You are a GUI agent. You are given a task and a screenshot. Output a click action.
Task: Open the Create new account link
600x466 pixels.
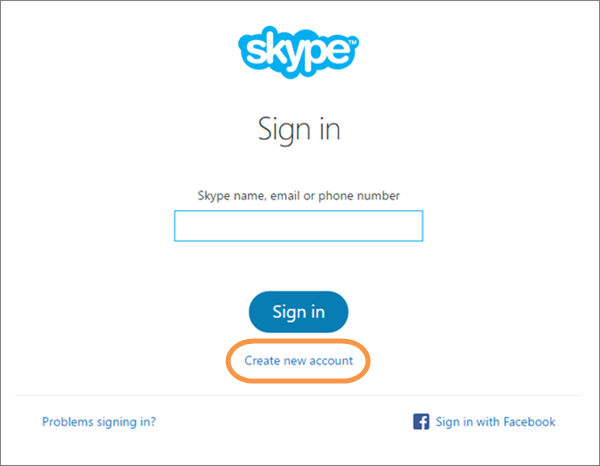coord(298,361)
